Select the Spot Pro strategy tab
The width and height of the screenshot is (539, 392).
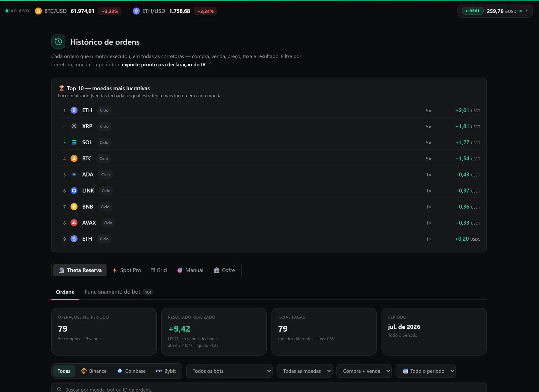tap(127, 270)
